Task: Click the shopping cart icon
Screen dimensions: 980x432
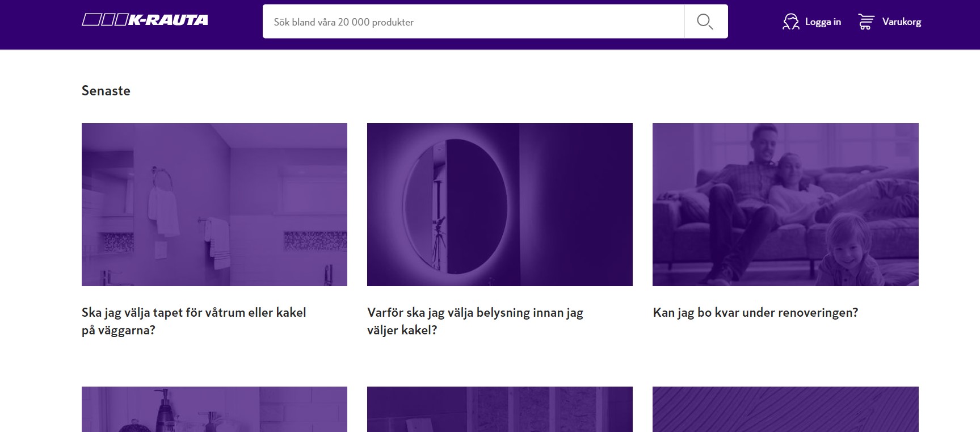Action: click(x=866, y=22)
